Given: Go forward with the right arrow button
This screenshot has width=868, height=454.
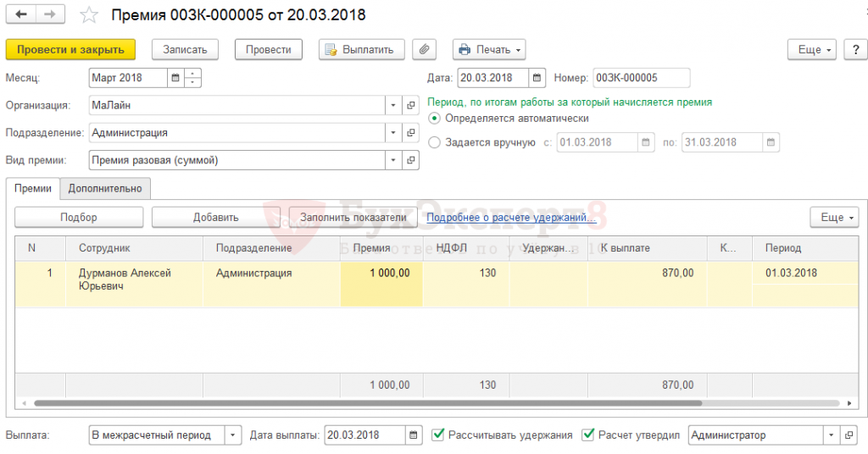Looking at the screenshot, I should pyautogui.click(x=50, y=14).
